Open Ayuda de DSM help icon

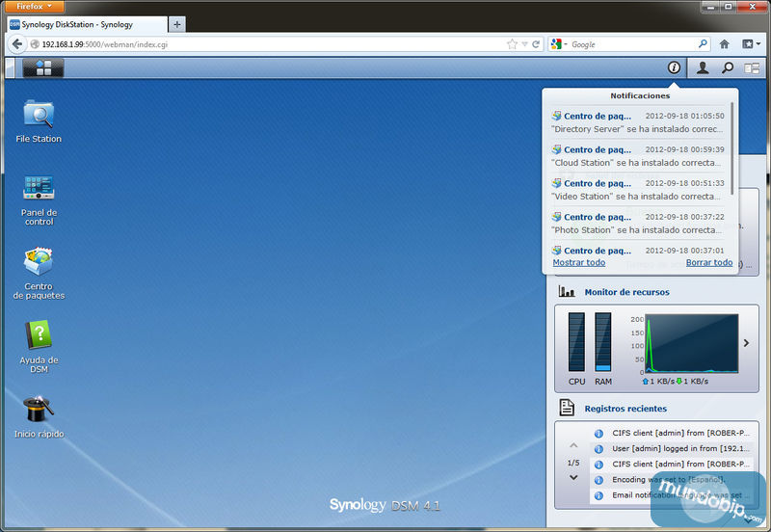pos(39,347)
